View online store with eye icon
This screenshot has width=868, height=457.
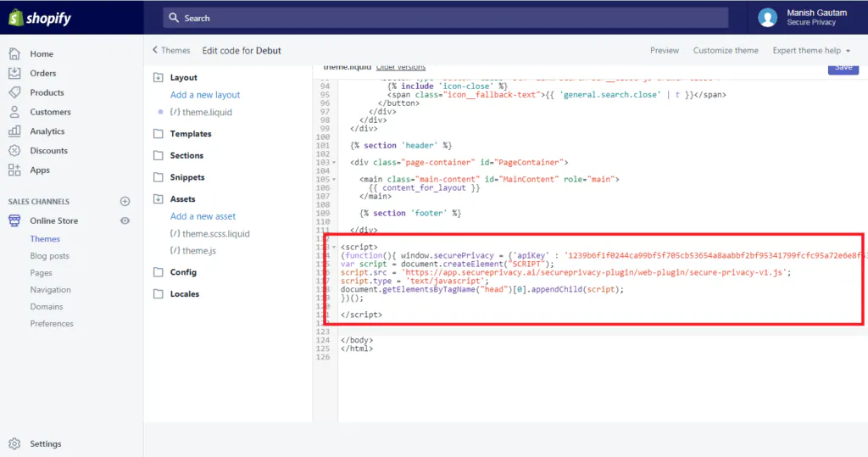(x=125, y=220)
